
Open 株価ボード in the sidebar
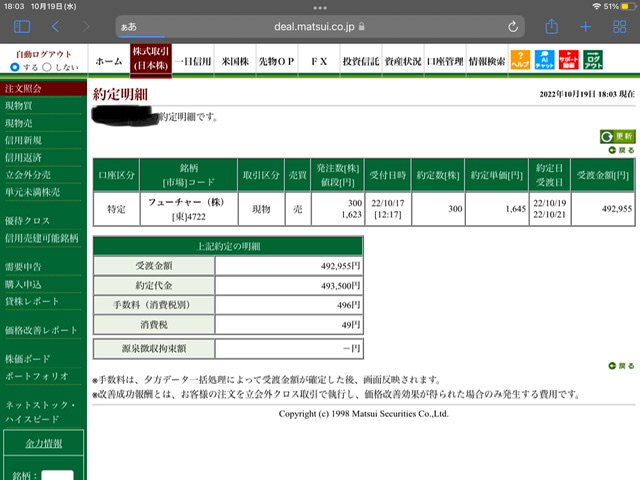(x=27, y=359)
